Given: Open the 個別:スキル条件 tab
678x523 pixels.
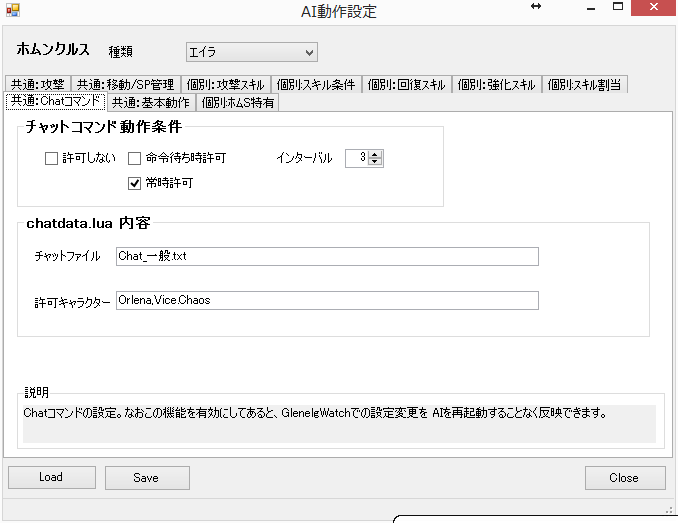Looking at the screenshot, I should pyautogui.click(x=316, y=84).
